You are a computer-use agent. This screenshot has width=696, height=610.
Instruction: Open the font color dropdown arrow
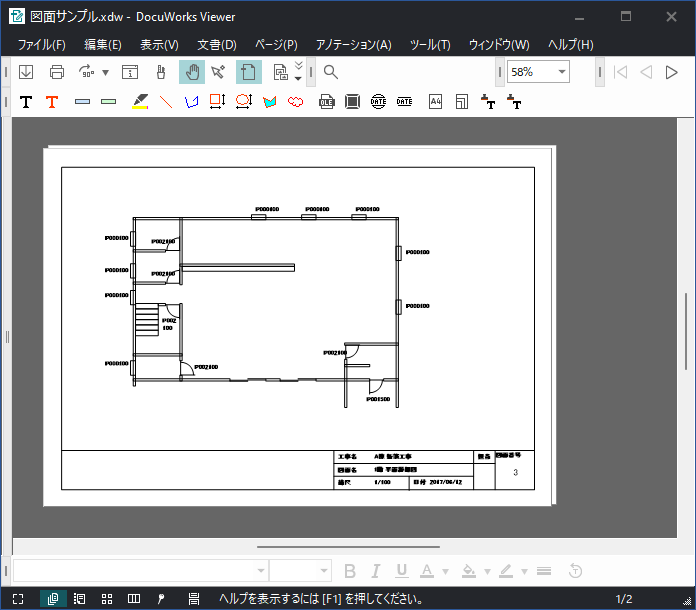445,572
